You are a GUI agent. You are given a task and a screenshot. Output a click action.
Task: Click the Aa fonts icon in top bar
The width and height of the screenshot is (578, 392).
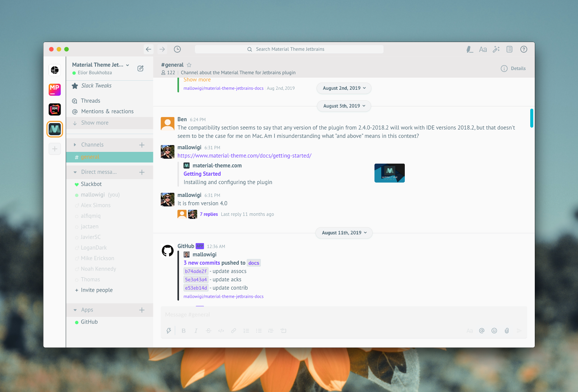(x=483, y=49)
